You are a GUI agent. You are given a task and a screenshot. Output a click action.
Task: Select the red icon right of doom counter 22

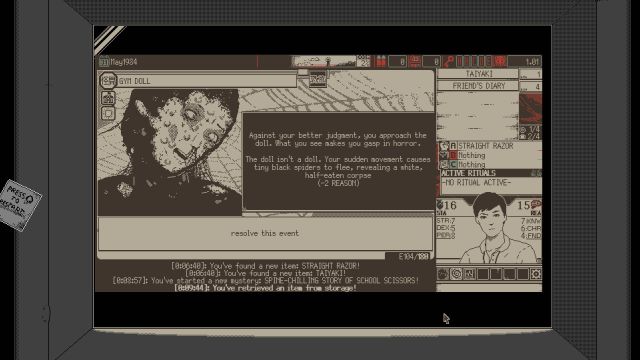380,62
